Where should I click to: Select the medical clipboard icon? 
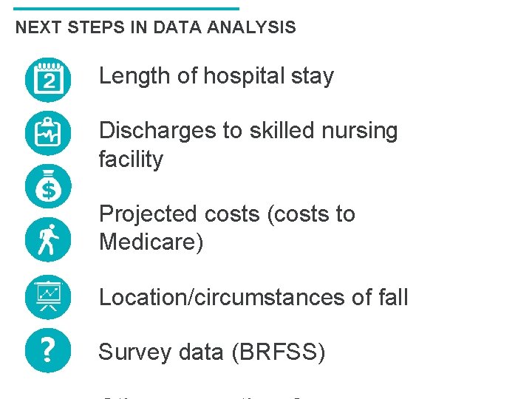[x=48, y=133]
